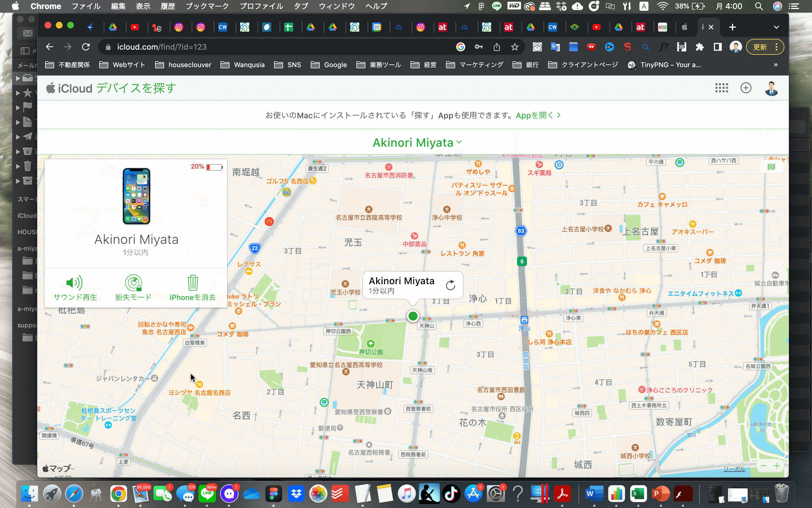Click the plus circle icon in iCloud header
The height and width of the screenshot is (508, 812).
point(745,88)
